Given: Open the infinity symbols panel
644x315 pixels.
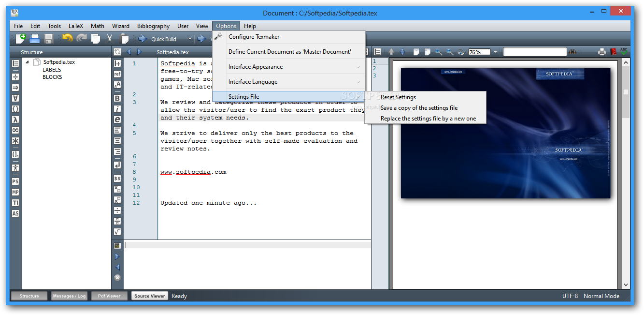Looking at the screenshot, I should [15, 130].
